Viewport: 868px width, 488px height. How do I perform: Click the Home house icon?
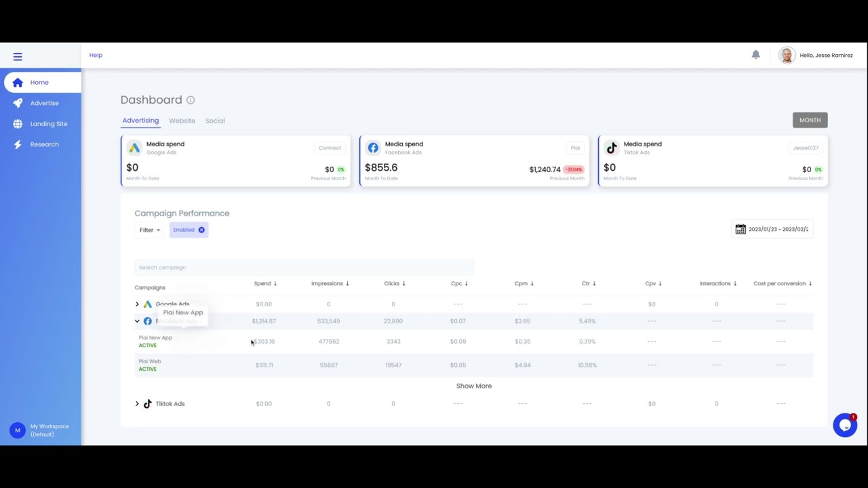(x=18, y=82)
